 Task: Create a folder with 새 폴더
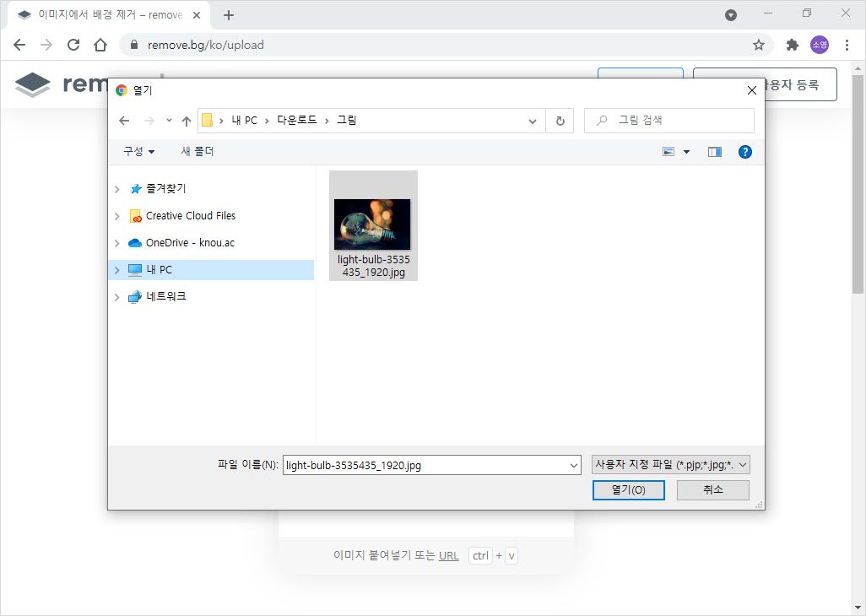[198, 151]
